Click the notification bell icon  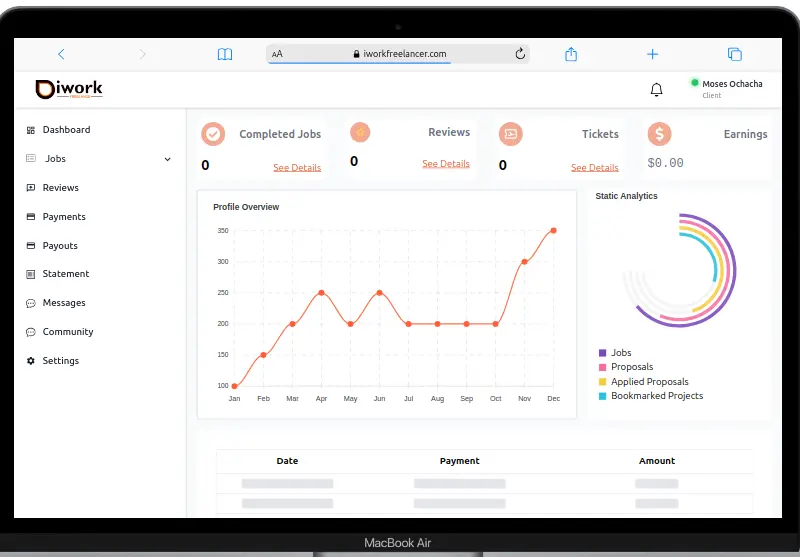[x=656, y=90]
